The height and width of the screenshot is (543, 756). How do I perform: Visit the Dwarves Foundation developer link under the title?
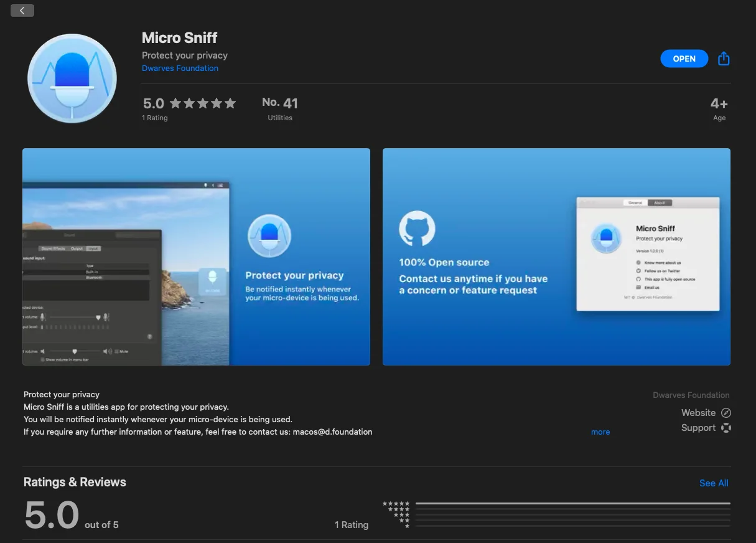click(x=180, y=68)
